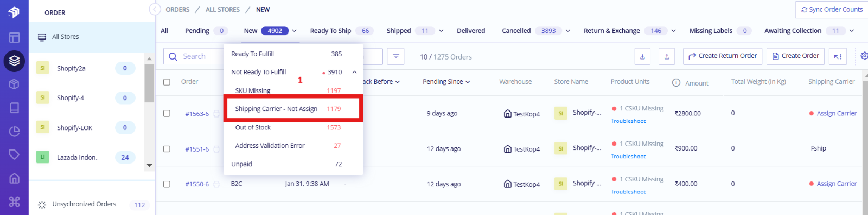This screenshot has width=868, height=215.
Task: Open the stacked layers Orders sidebar icon
Action: [14, 61]
